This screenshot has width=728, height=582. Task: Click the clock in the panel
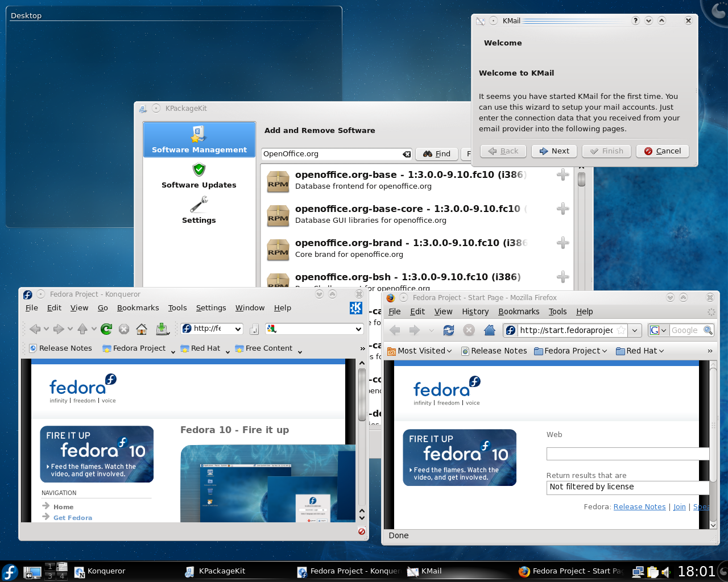[697, 572]
